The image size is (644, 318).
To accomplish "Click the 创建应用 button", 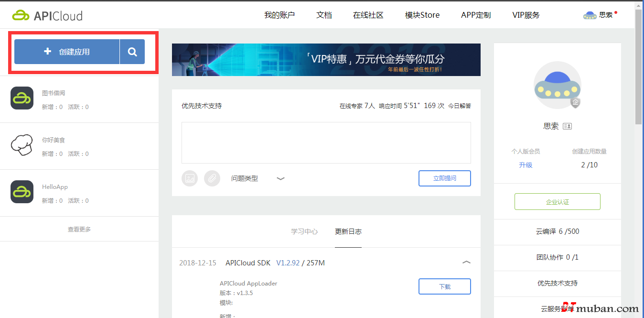I will coord(67,52).
